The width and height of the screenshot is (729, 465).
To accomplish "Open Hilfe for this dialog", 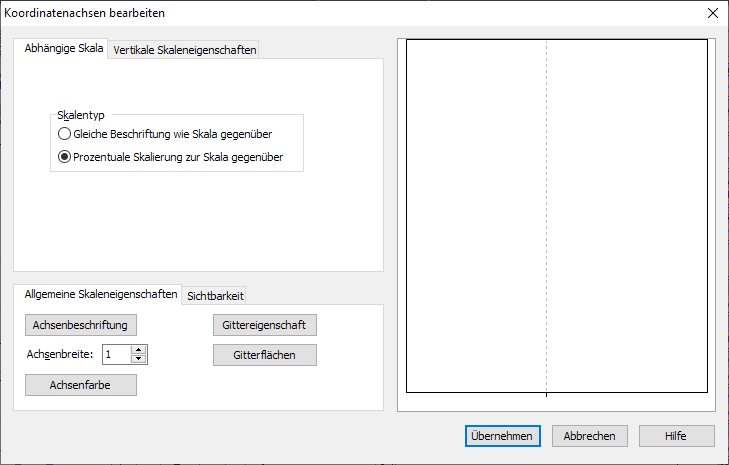I will click(x=676, y=436).
